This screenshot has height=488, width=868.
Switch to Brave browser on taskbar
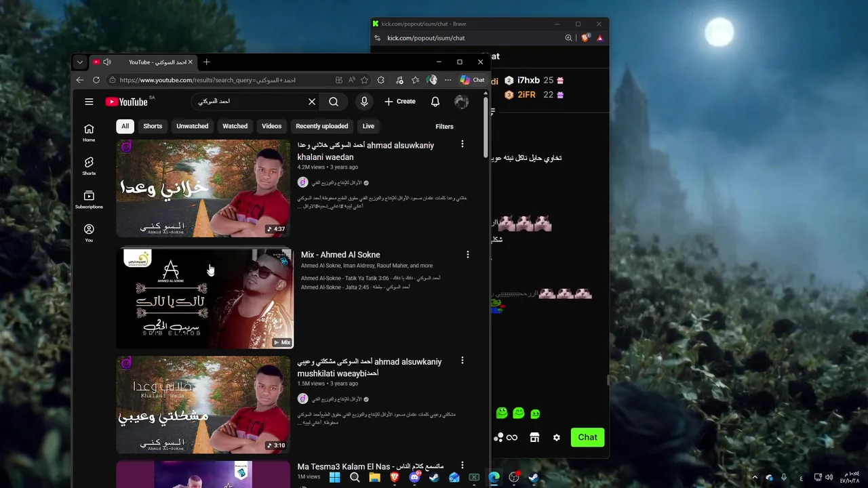click(395, 477)
